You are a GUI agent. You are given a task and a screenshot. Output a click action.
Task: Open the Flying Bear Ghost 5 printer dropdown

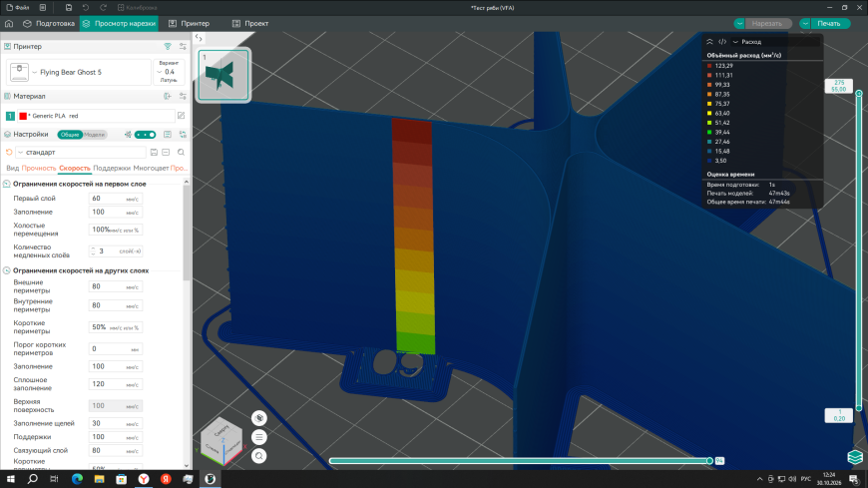[80, 72]
